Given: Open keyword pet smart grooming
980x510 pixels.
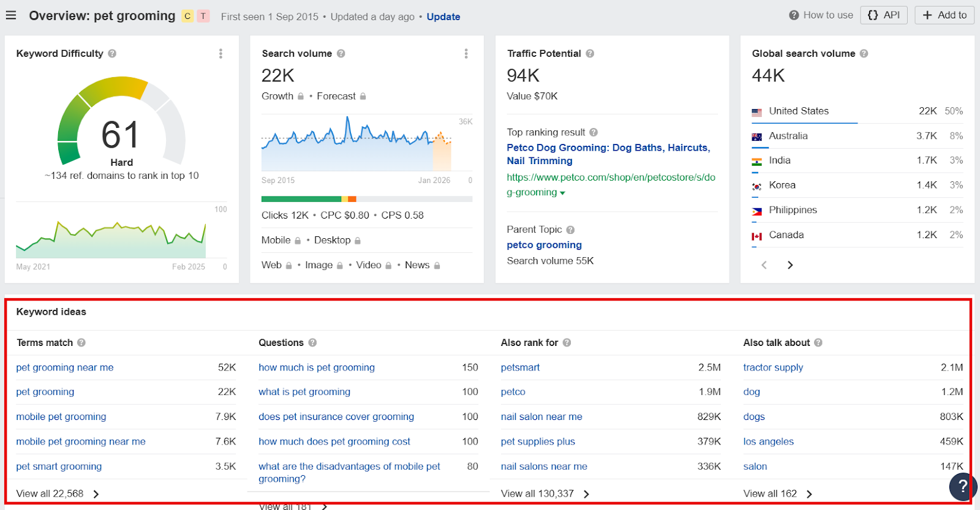Looking at the screenshot, I should point(59,467).
